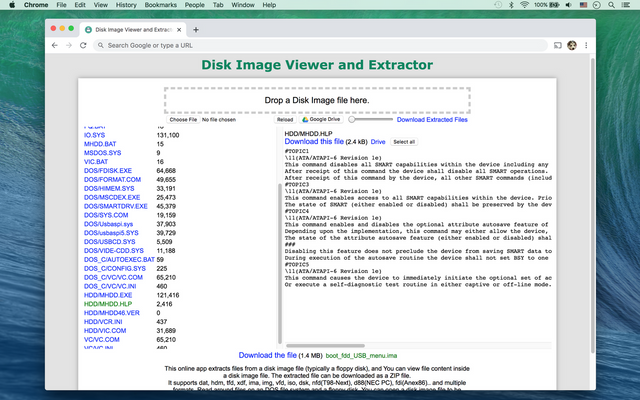Click the Cast icon in the toolbar

[x=556, y=45]
